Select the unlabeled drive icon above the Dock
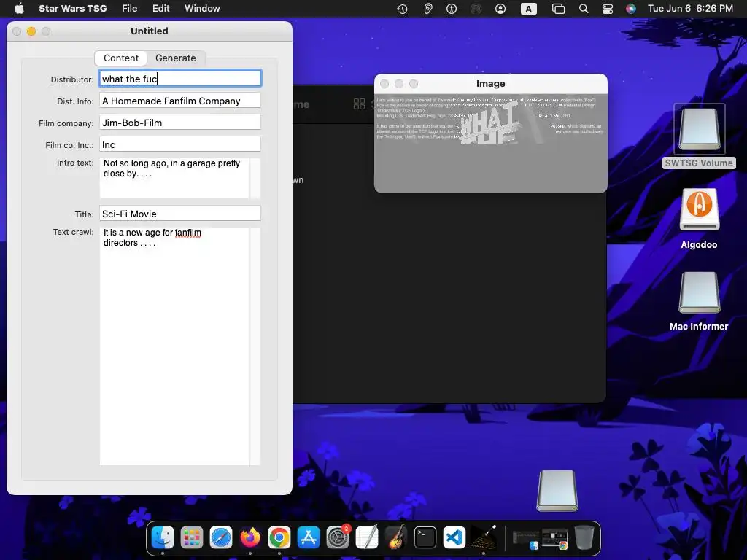The height and width of the screenshot is (560, 747). tap(557, 491)
